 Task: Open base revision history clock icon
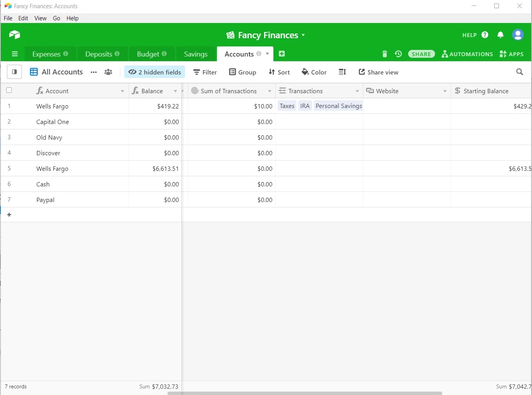[398, 54]
